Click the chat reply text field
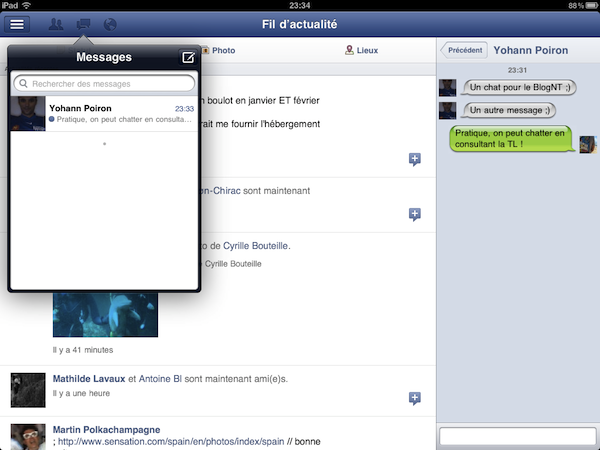 click(x=517, y=436)
